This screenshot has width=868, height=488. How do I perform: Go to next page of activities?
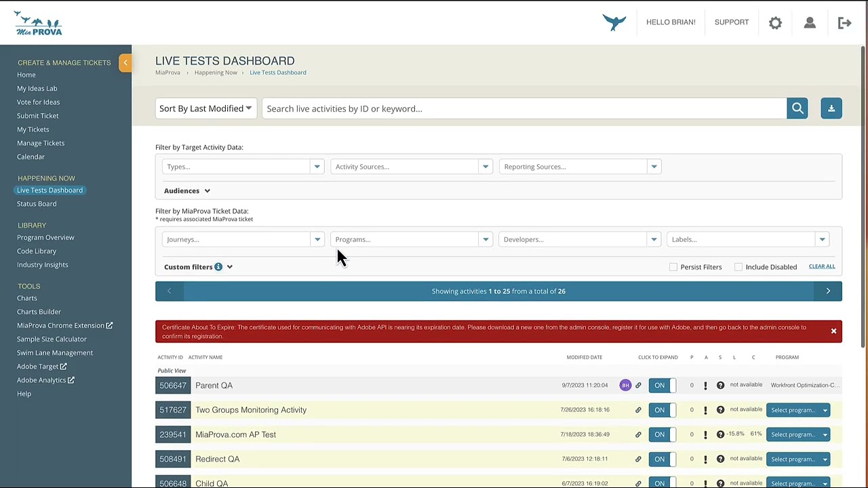pyautogui.click(x=828, y=291)
